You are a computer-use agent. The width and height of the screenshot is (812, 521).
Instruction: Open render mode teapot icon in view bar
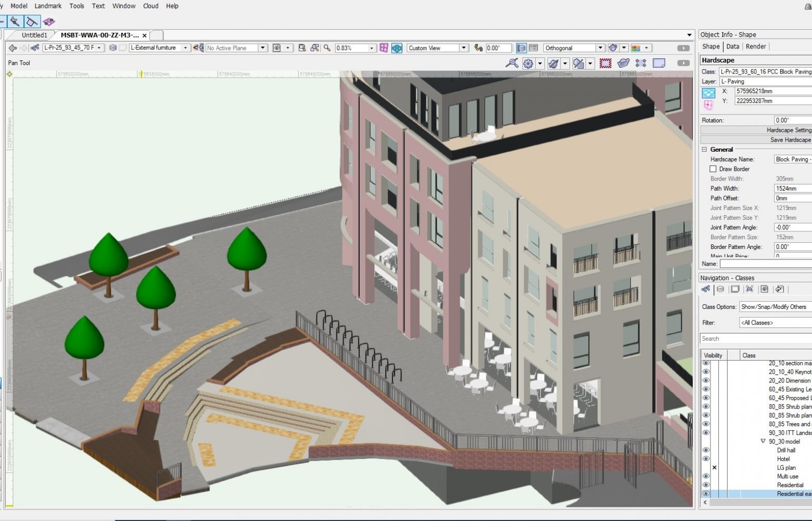pyautogui.click(x=613, y=48)
